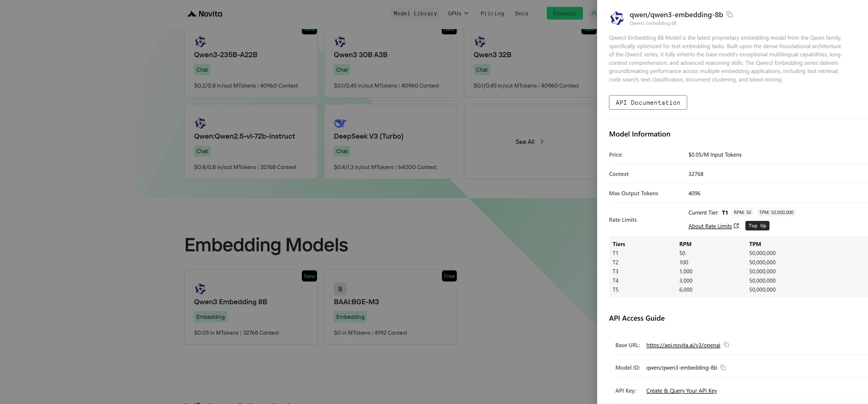Copy model name qwen/qwen3-embedding-8b in header
868x404 pixels.
pyautogui.click(x=730, y=15)
